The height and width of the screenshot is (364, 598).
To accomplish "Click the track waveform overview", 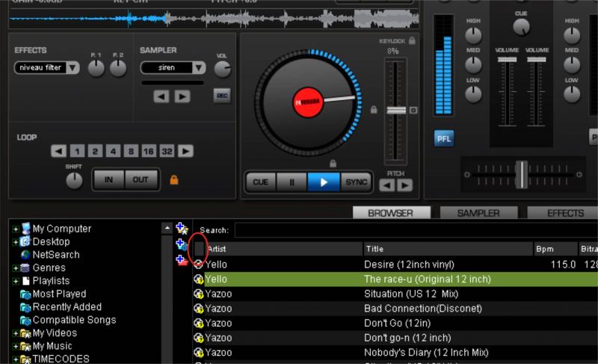I will pos(214,18).
